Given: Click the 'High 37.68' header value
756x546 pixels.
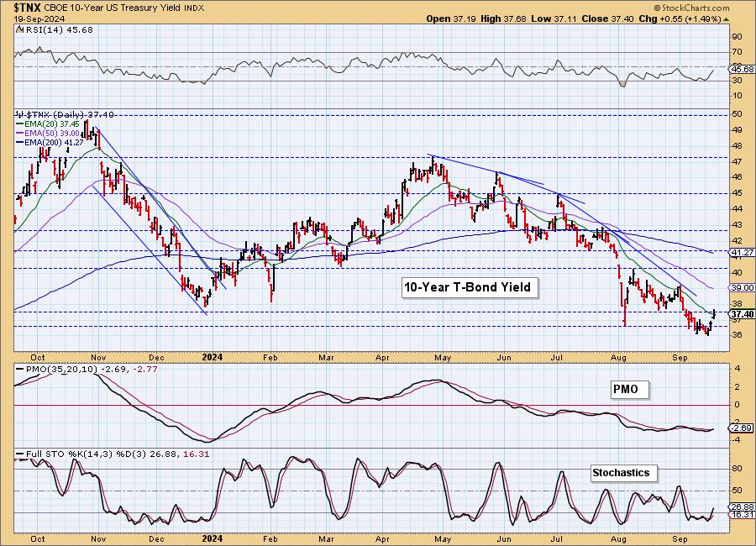Looking at the screenshot, I should (504, 18).
